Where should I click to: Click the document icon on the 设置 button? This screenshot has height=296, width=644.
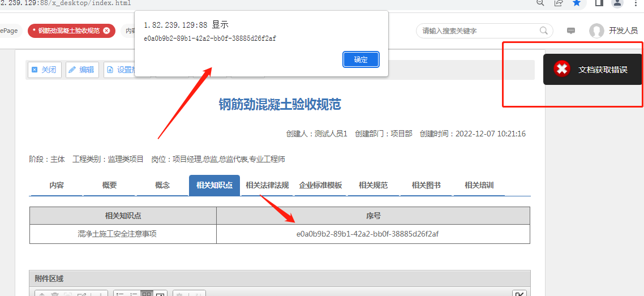[x=110, y=70]
